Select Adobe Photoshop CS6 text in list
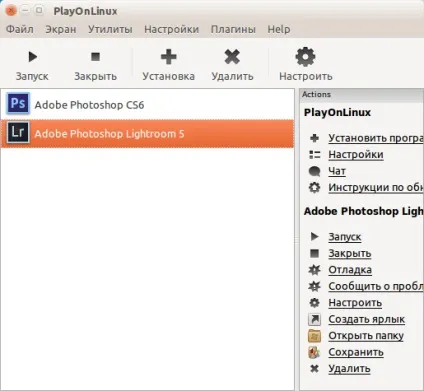 pyautogui.click(x=89, y=105)
